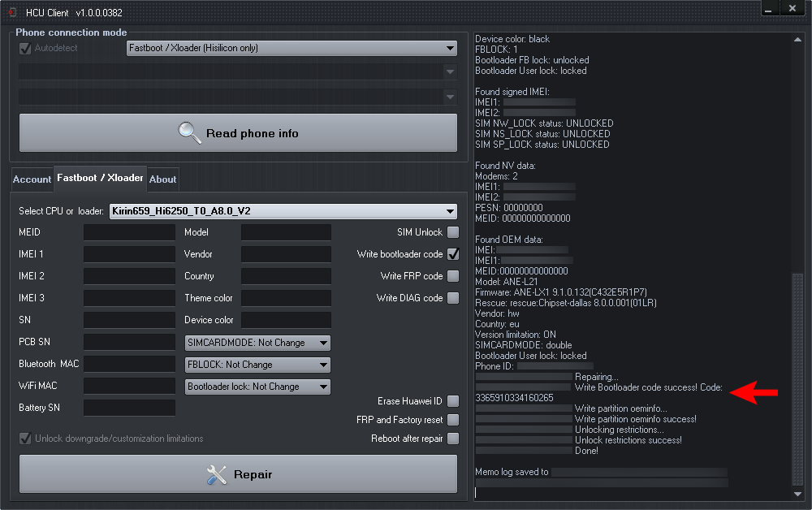This screenshot has height=510, width=812.
Task: Click the log scrollbar up arrow
Action: pos(797,39)
